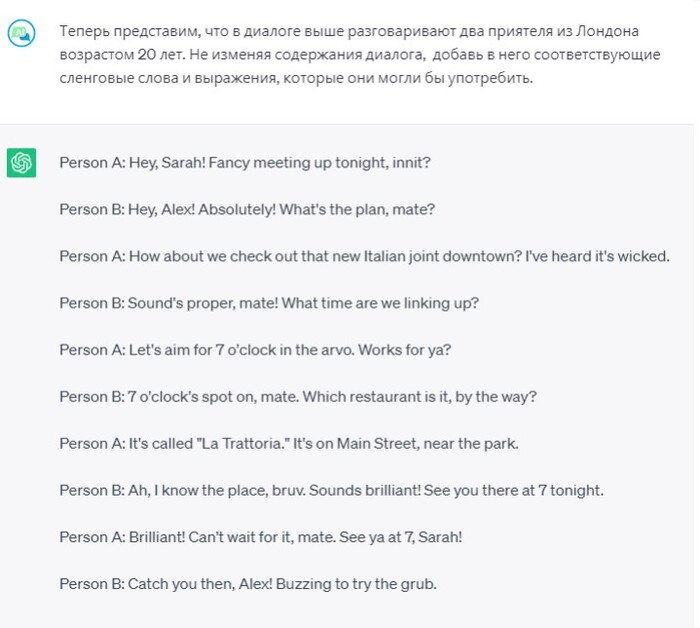The height and width of the screenshot is (628, 700).
Task: Click the word 'grub' in the last line
Action: coord(417,584)
